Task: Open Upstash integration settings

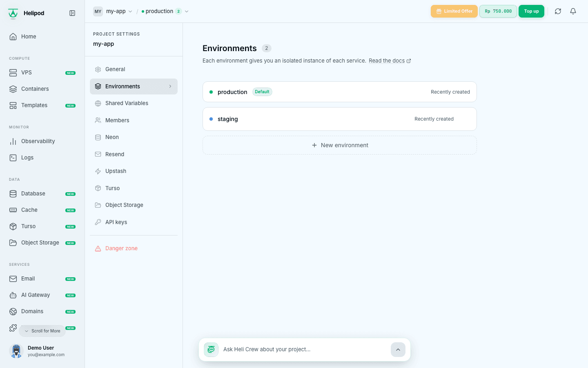Action: click(134, 171)
